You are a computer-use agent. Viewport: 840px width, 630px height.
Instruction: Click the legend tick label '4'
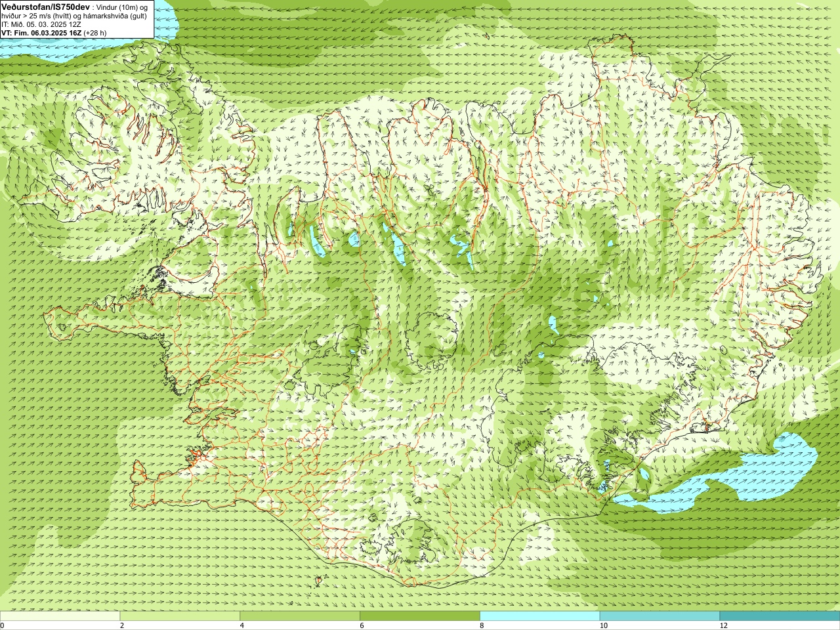tap(242, 625)
